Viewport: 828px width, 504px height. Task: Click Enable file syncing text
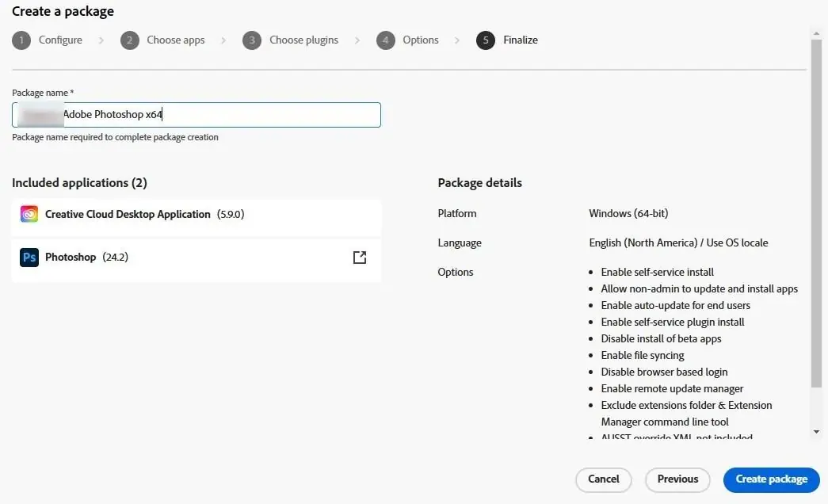pos(643,356)
